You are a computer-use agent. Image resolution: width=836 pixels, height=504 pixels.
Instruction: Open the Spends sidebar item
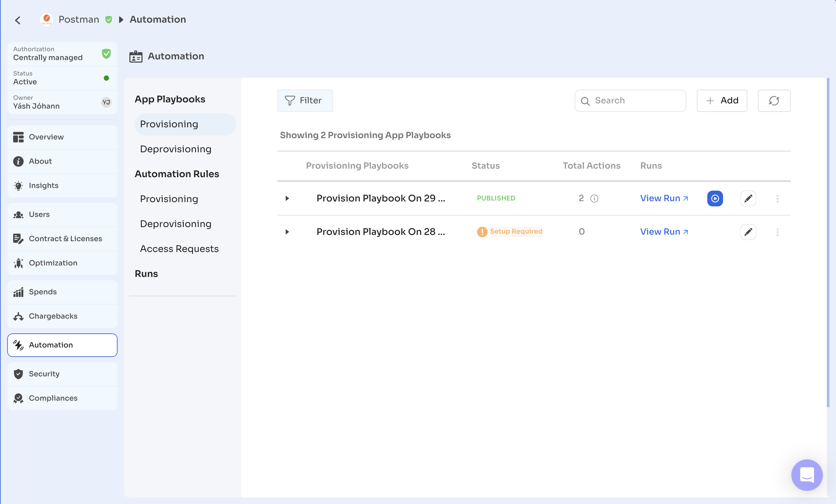pos(62,292)
